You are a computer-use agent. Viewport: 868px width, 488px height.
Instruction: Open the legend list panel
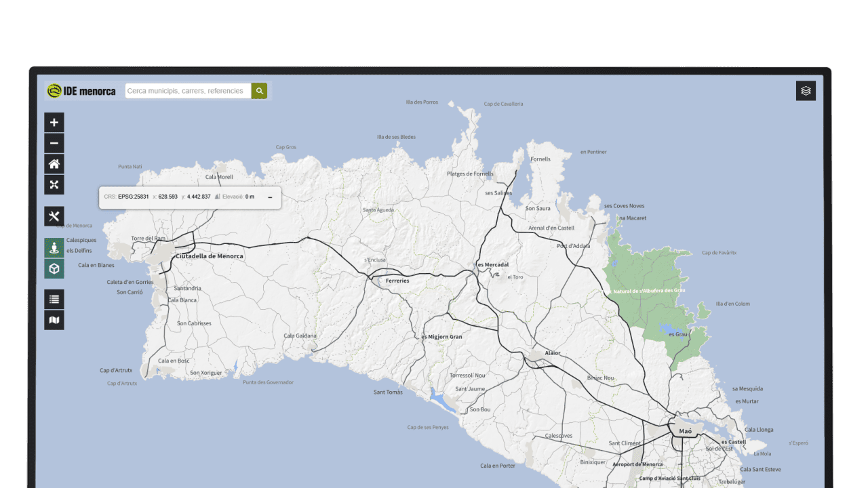(54, 299)
